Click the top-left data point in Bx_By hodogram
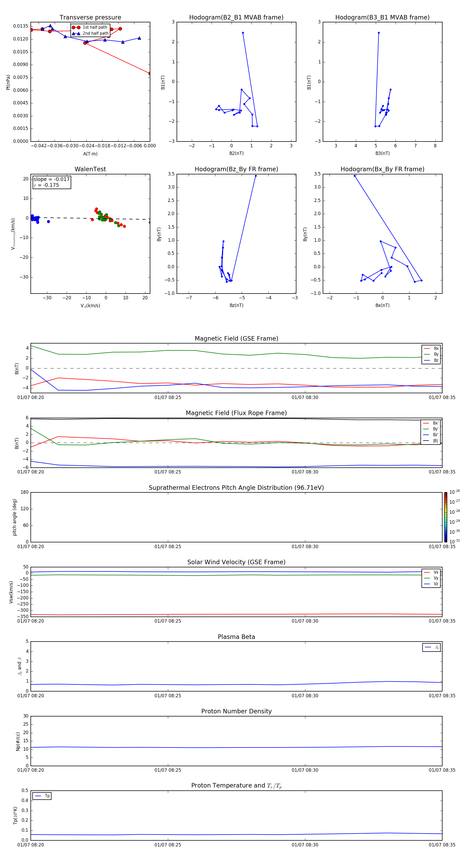Screen dimensions: 473x868 point(354,176)
